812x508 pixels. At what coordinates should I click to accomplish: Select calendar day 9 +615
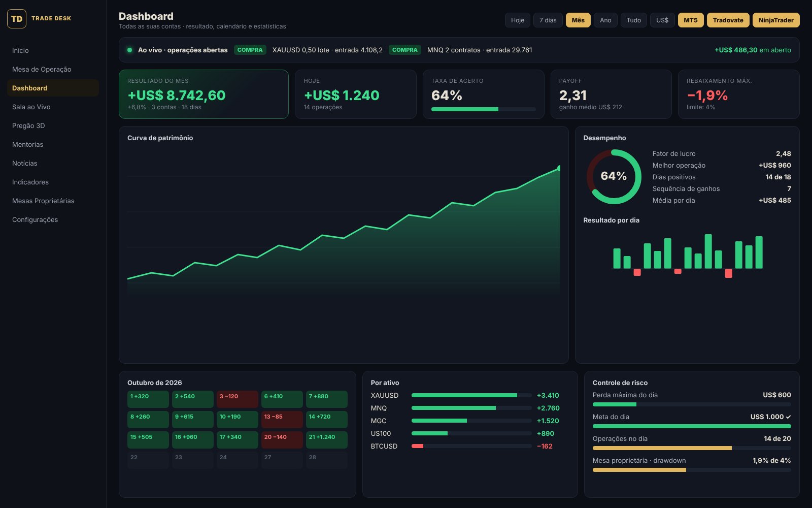[193, 420]
